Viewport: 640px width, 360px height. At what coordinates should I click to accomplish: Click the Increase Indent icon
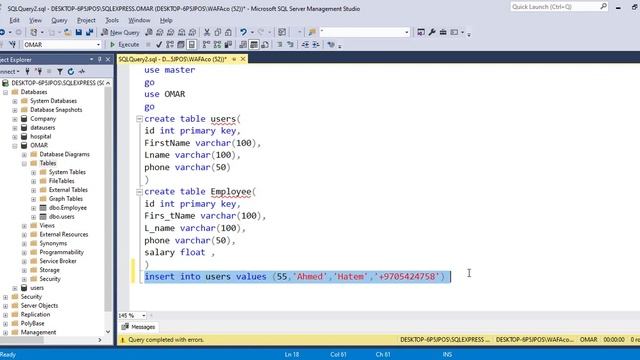(x=316, y=44)
